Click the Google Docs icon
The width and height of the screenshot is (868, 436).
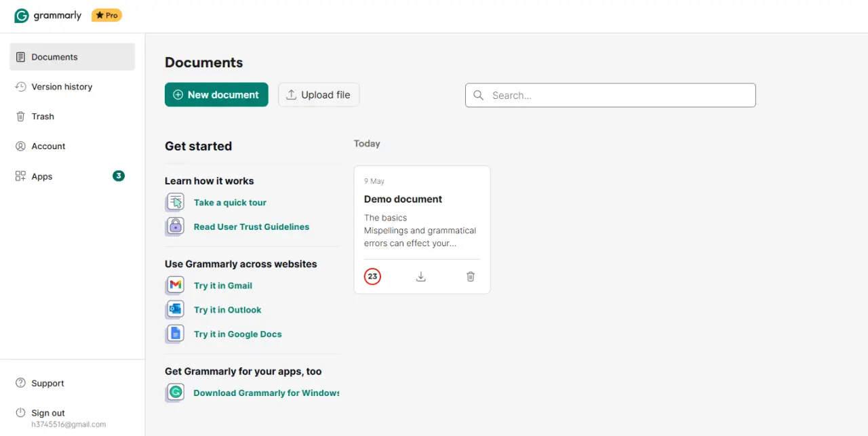click(176, 334)
